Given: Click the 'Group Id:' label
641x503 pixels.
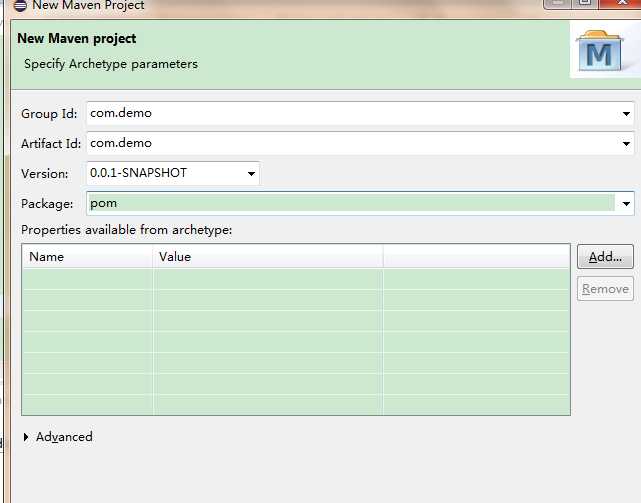Looking at the screenshot, I should (49, 114).
